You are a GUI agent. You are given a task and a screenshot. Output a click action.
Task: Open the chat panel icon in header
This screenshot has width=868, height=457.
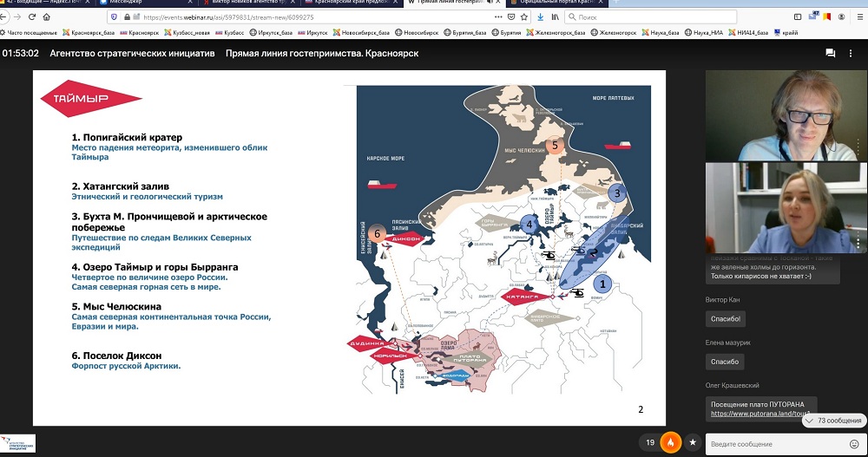click(830, 53)
